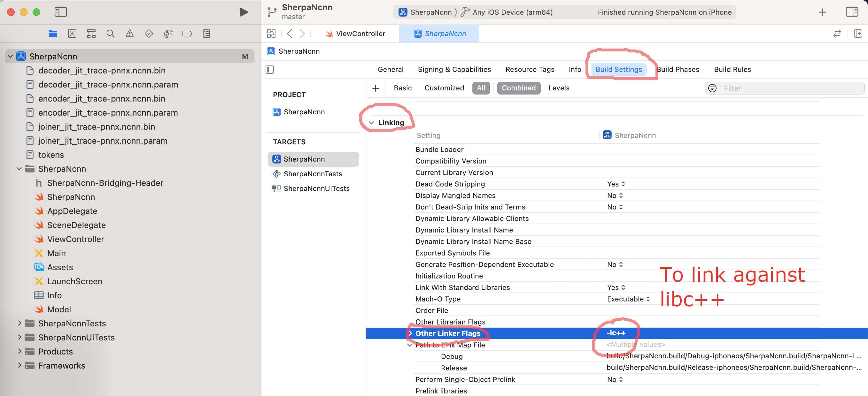Show Basic build settings
The height and width of the screenshot is (396, 868).
click(x=403, y=88)
